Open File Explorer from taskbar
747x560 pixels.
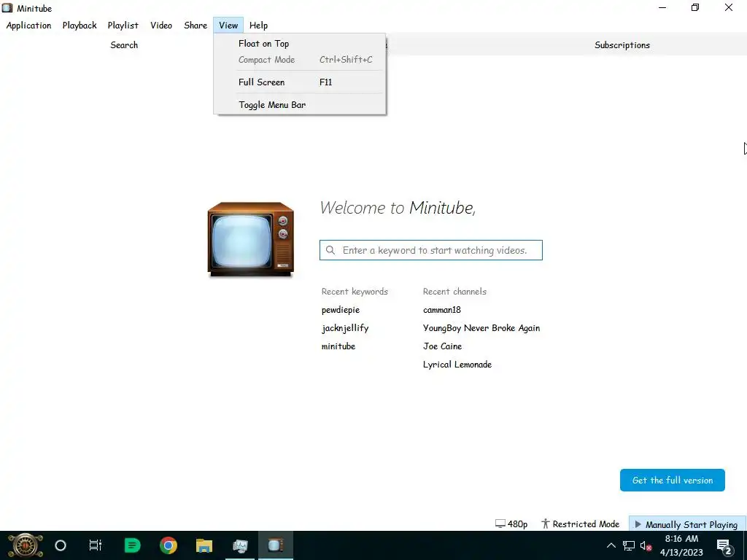click(204, 545)
